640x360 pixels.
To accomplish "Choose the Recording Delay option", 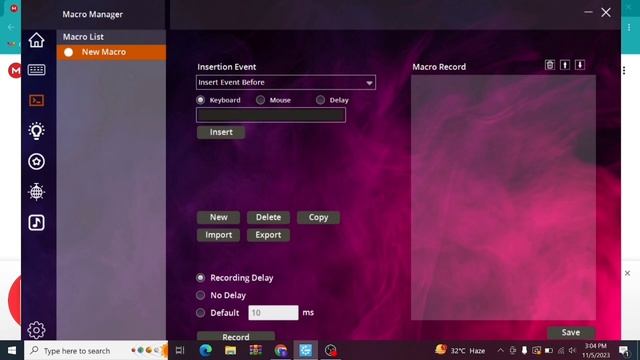I will 200,278.
